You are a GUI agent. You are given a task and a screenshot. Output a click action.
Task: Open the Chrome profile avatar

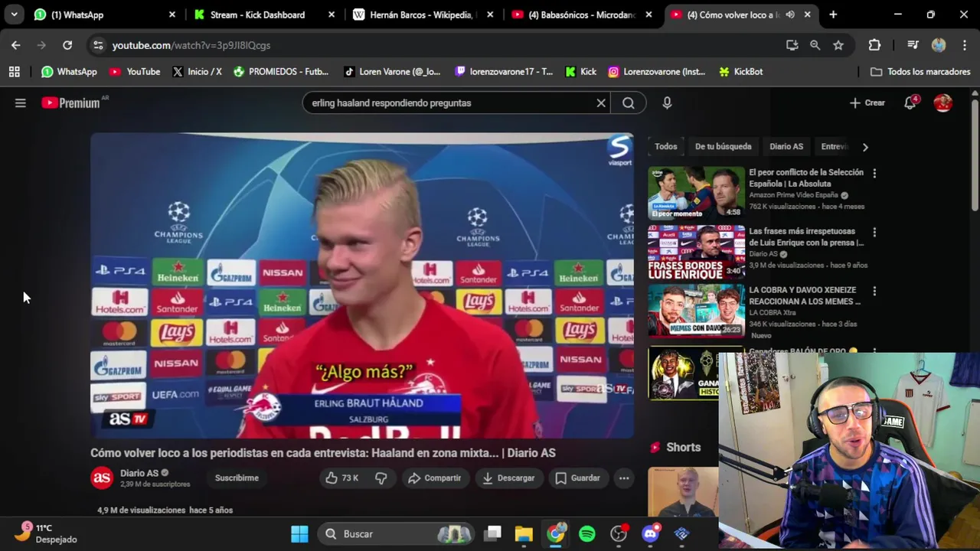pos(939,45)
